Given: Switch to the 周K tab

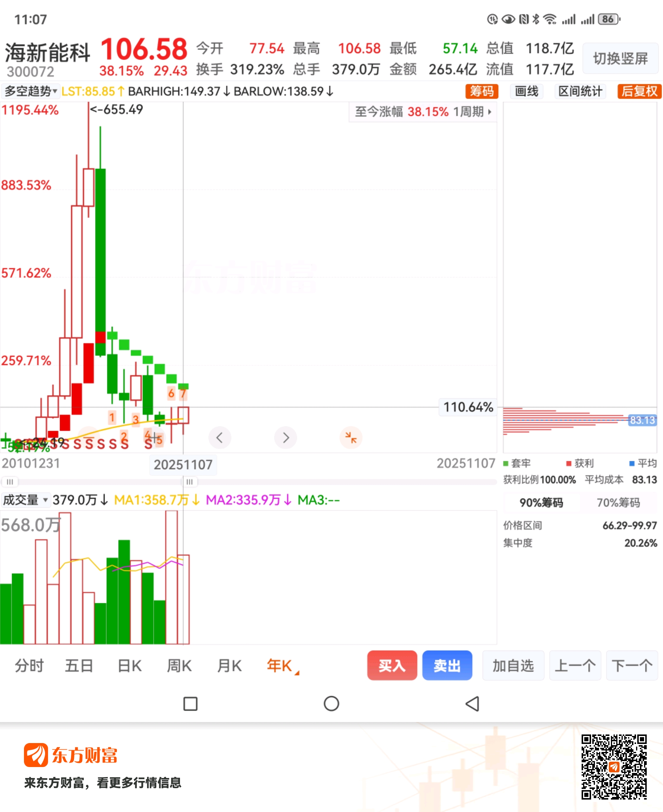Looking at the screenshot, I should pos(179,666).
